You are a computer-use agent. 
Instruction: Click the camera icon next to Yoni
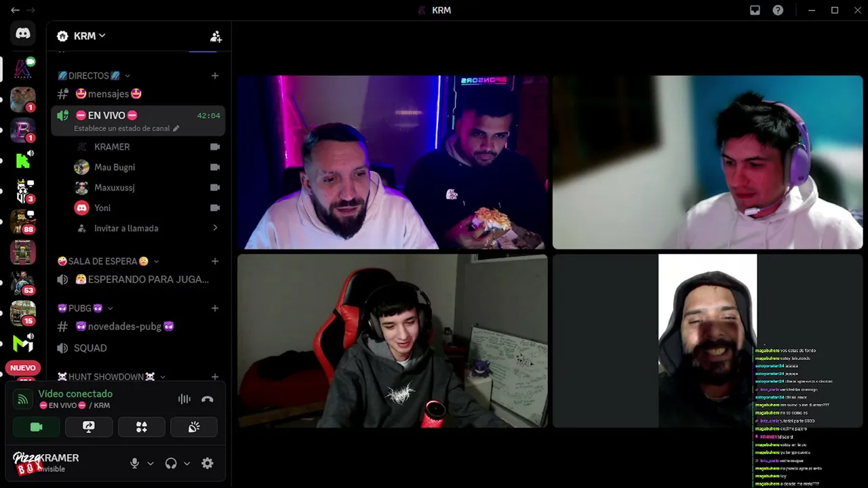[215, 207]
